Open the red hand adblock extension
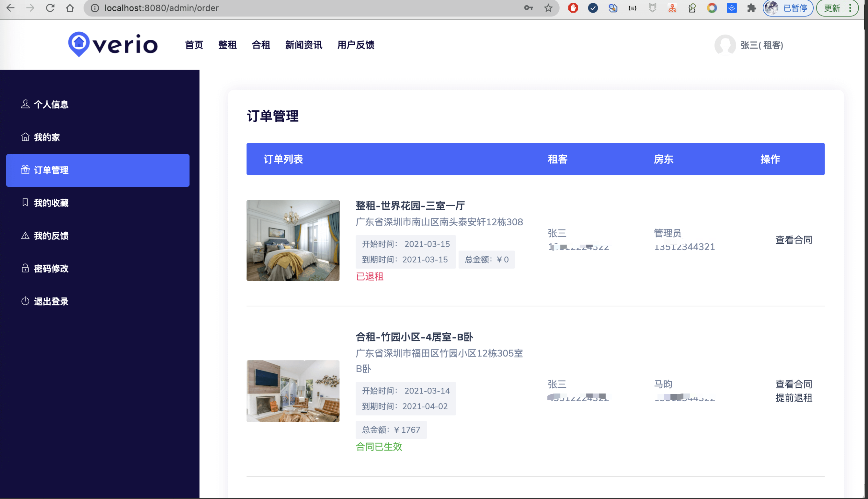Image resolution: width=868 pixels, height=499 pixels. click(x=573, y=8)
